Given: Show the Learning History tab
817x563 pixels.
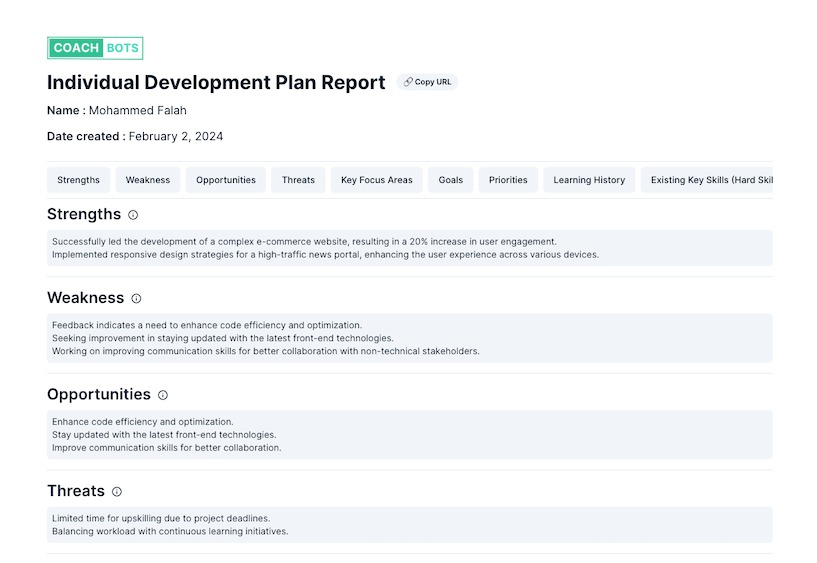Looking at the screenshot, I should point(589,180).
